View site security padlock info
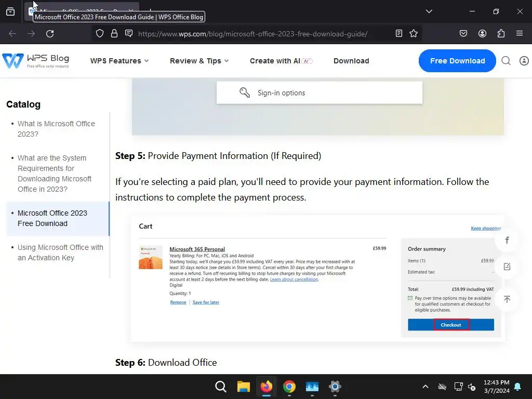 pos(114,34)
